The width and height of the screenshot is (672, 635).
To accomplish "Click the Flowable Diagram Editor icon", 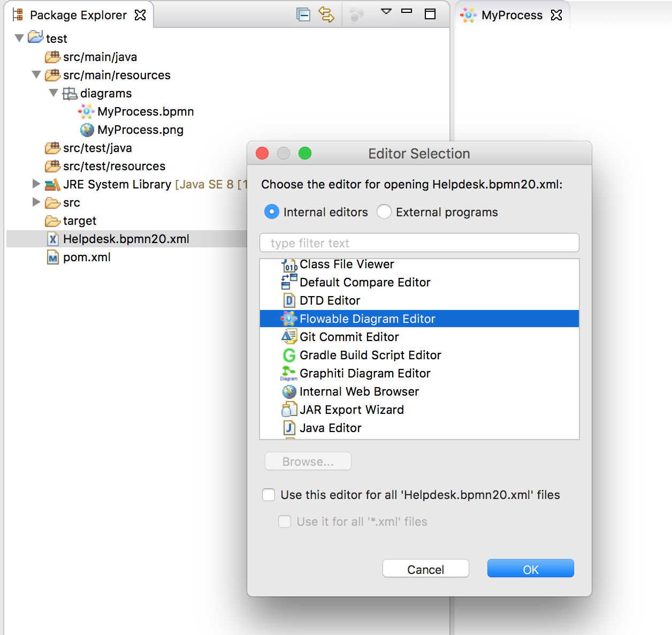I will tap(289, 319).
